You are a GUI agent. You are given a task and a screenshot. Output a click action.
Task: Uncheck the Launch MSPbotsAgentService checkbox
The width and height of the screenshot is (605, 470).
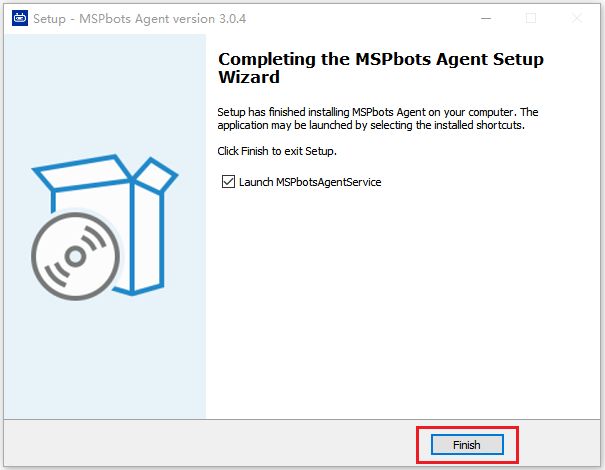228,182
